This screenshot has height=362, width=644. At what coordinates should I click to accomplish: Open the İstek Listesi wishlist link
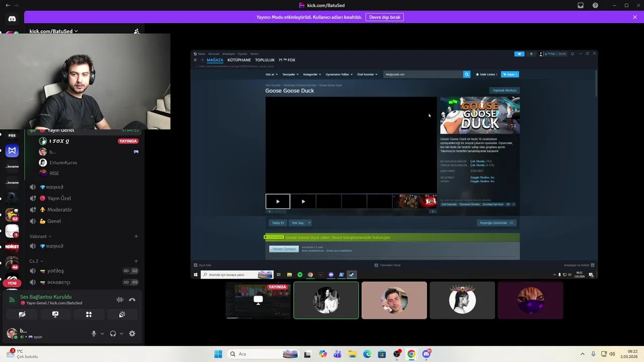pos(486,74)
